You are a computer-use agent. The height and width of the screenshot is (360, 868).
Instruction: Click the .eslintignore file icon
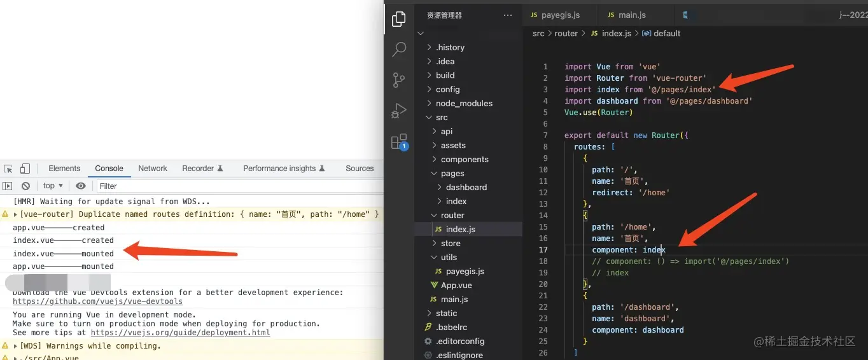tap(428, 355)
